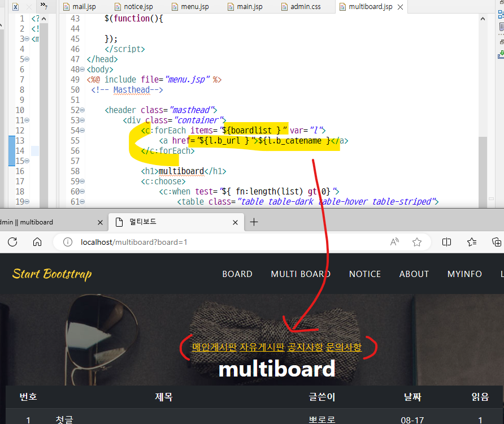Image resolution: width=504 pixels, height=424 pixels.
Task: Go to the NOTICE nav item
Action: pos(365,274)
